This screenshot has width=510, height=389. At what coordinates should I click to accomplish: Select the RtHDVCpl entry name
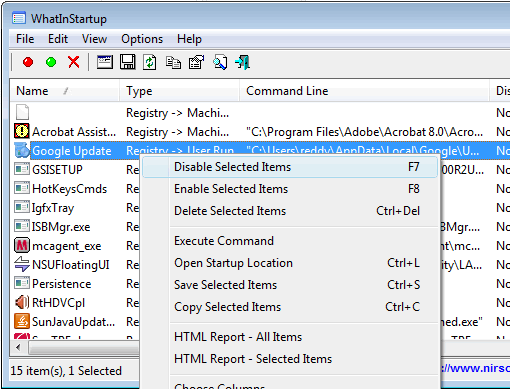click(x=59, y=303)
